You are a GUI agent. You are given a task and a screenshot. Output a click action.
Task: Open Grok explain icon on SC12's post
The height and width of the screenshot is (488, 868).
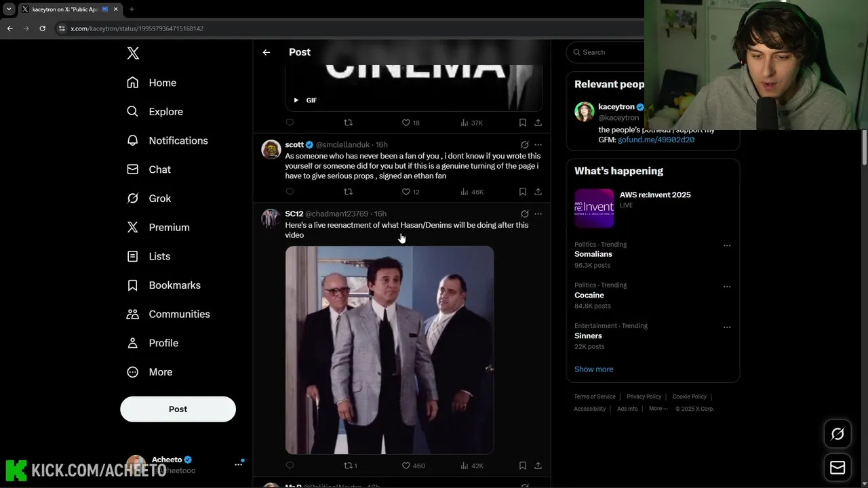click(524, 214)
